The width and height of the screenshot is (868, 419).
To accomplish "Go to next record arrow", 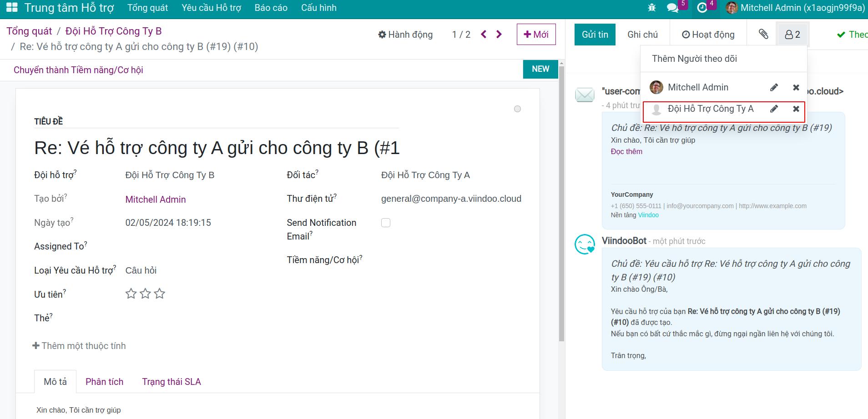I will click(499, 35).
